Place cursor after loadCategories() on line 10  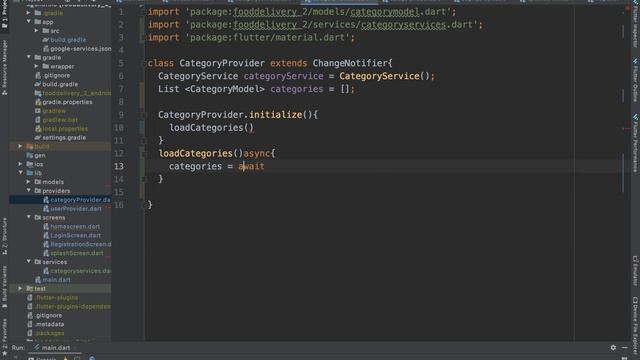254,128
